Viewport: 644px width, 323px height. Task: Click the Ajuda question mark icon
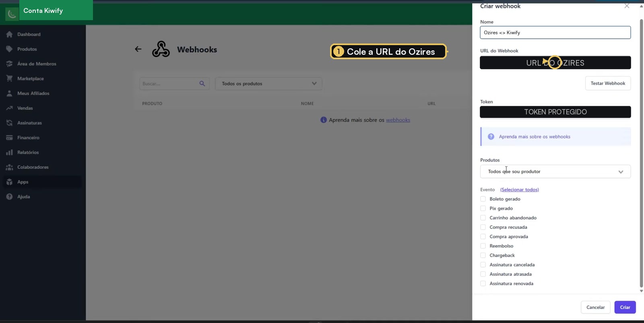(9, 197)
